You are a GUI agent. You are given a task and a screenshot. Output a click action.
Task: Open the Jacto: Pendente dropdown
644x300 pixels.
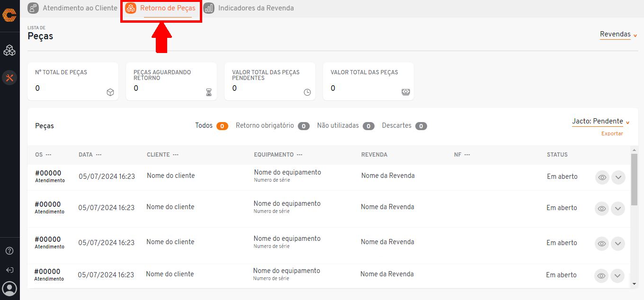point(601,122)
